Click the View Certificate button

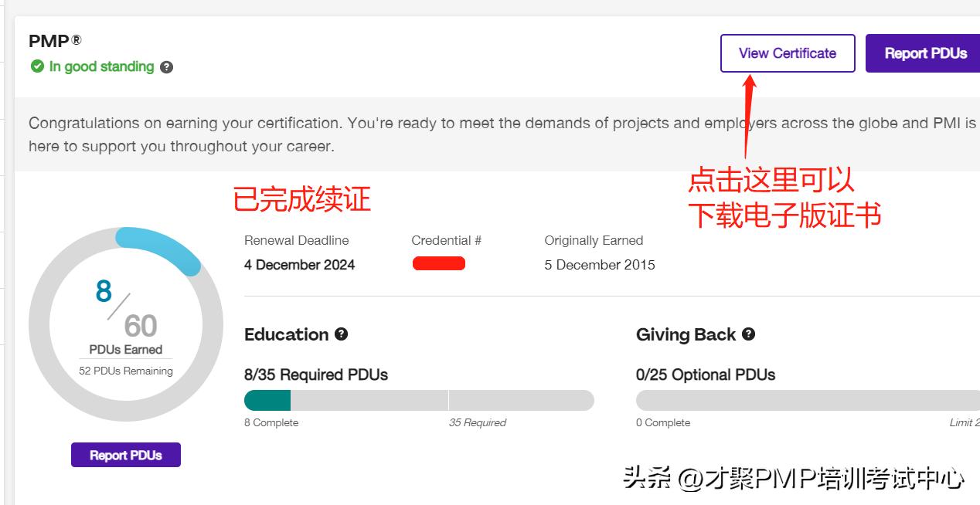(787, 53)
